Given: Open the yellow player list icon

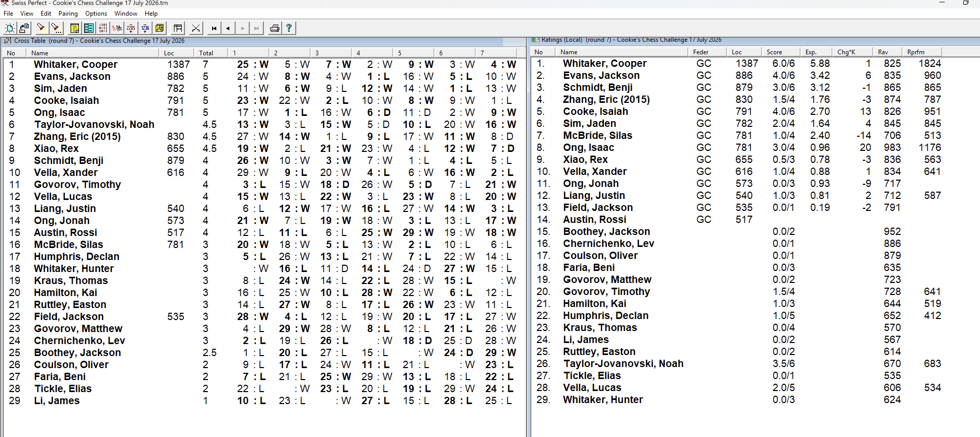Looking at the screenshot, I should (75, 28).
